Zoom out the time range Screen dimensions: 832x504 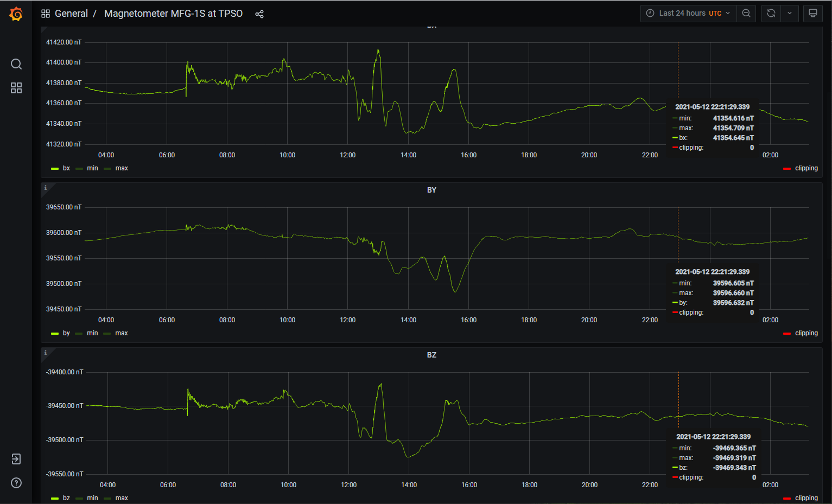746,14
